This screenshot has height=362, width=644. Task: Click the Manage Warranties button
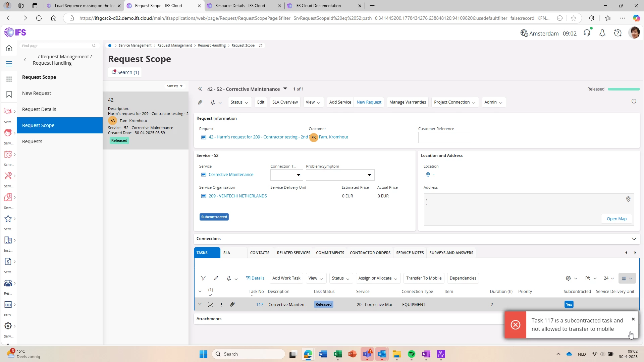pos(408,102)
